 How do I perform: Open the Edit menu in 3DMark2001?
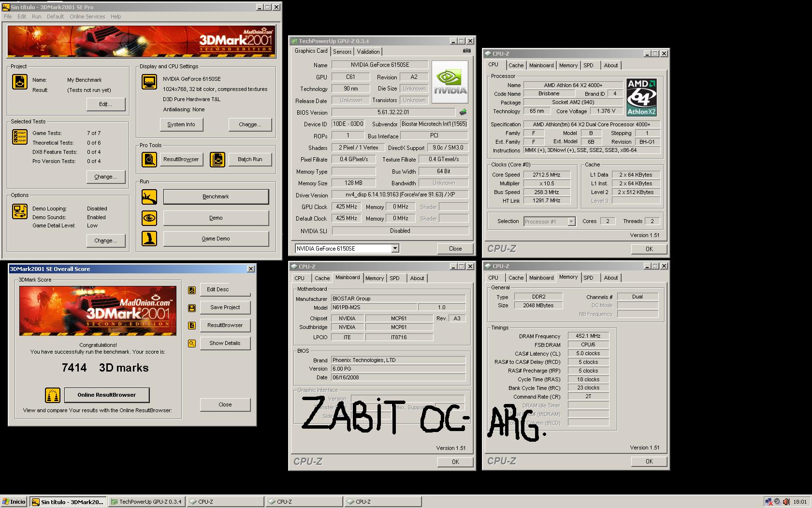point(22,16)
